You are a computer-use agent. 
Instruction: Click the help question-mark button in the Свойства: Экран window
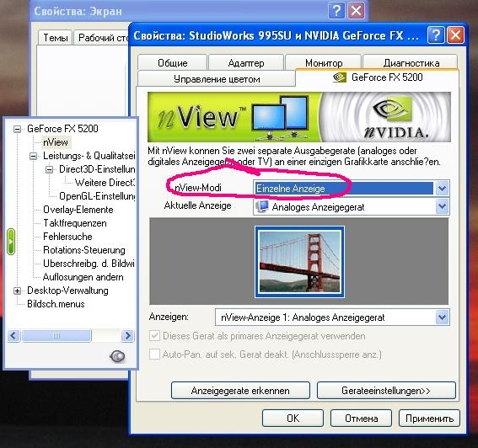pyautogui.click(x=336, y=11)
